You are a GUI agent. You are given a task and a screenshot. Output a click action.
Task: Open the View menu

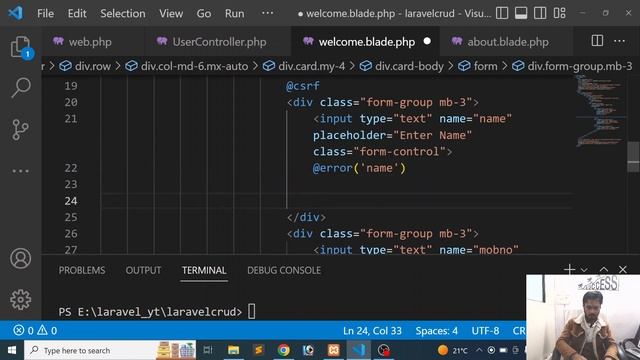[171, 13]
